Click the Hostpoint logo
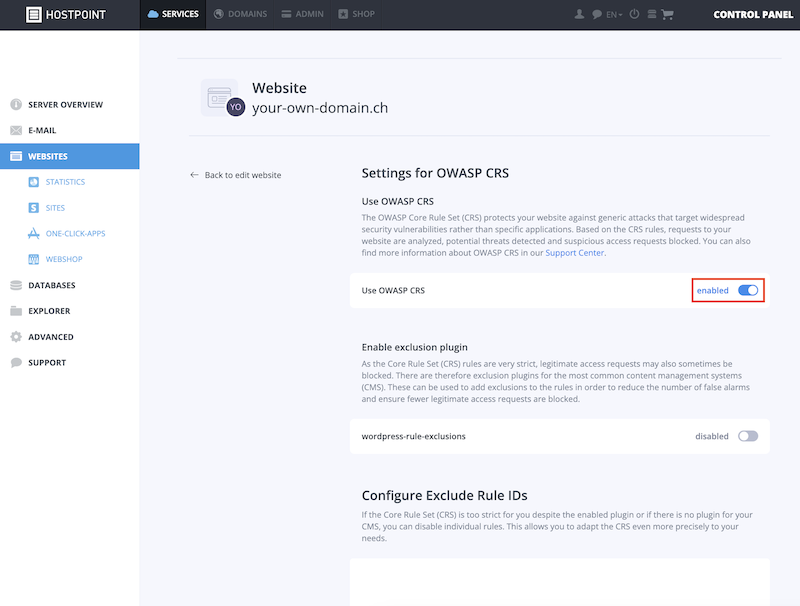This screenshot has height=606, width=800. pos(66,14)
